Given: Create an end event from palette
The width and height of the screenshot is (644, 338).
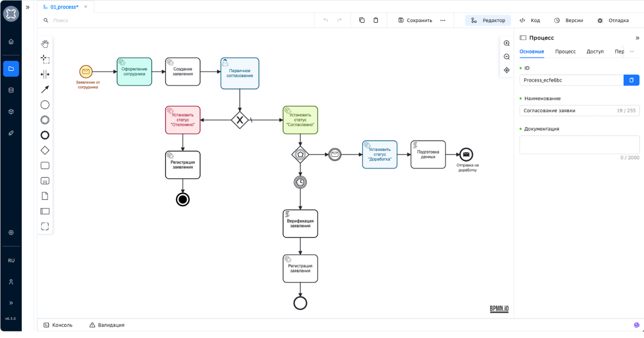Looking at the screenshot, I should [45, 135].
